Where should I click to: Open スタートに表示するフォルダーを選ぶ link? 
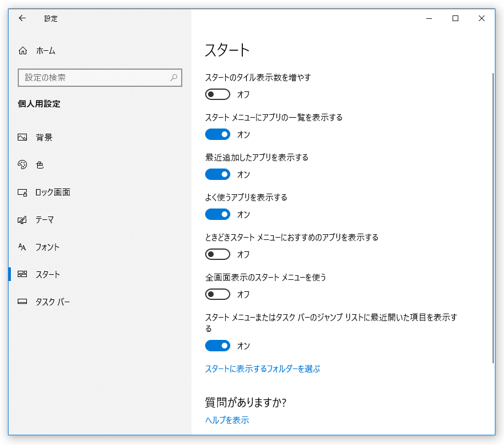coord(262,368)
